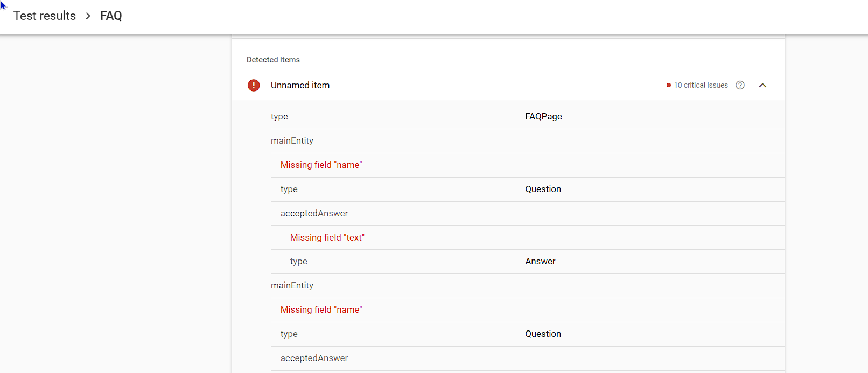Image resolution: width=868 pixels, height=373 pixels.
Task: Select the Unnamed item header label
Action: tap(300, 85)
